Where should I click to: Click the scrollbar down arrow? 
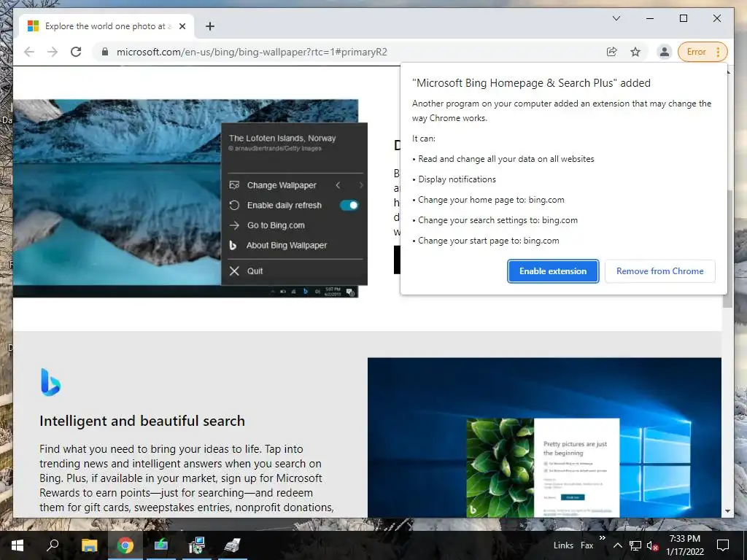(x=727, y=511)
